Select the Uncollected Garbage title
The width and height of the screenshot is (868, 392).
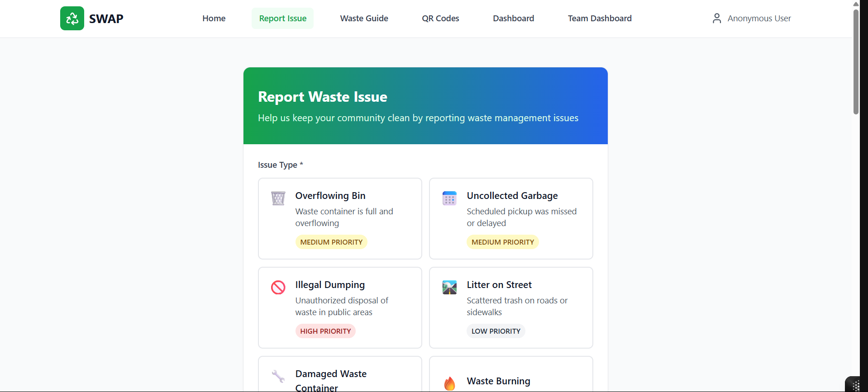(512, 196)
